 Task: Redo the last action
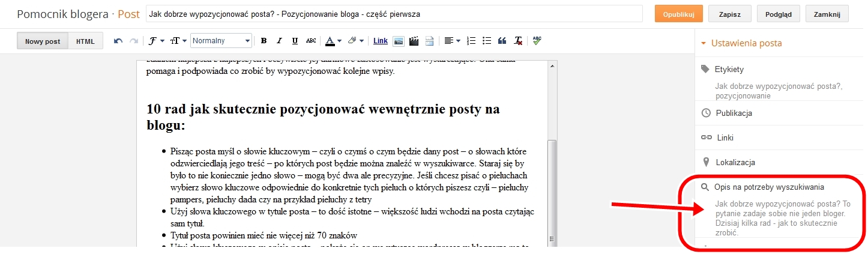(133, 41)
